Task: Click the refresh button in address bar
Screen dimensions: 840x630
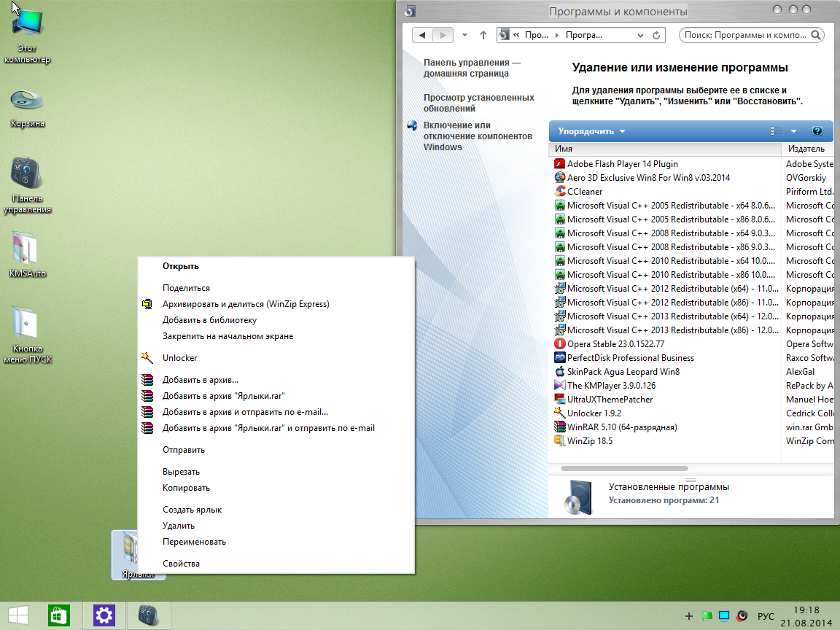Action: click(x=656, y=35)
